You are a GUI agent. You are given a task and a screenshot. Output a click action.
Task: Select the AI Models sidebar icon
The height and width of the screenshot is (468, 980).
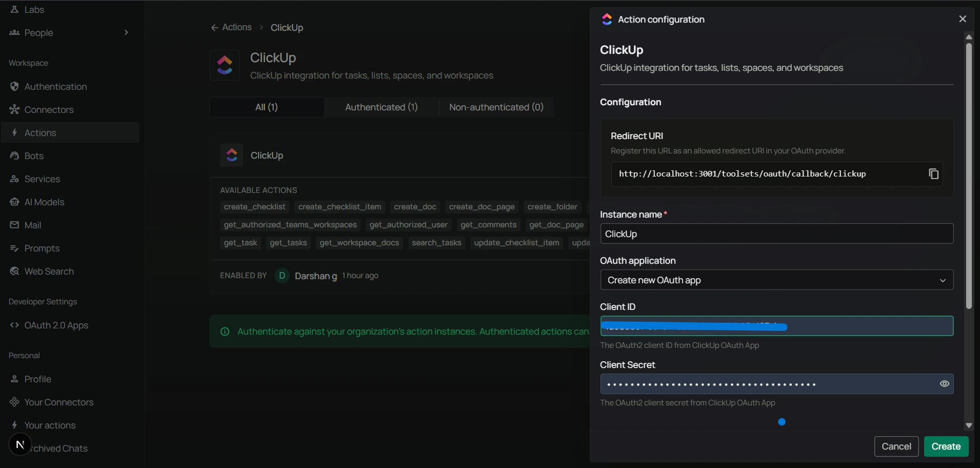(x=45, y=202)
